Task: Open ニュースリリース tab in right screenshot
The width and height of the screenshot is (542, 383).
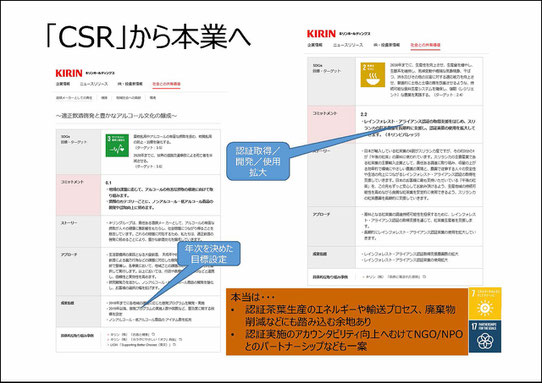Action: tap(348, 45)
